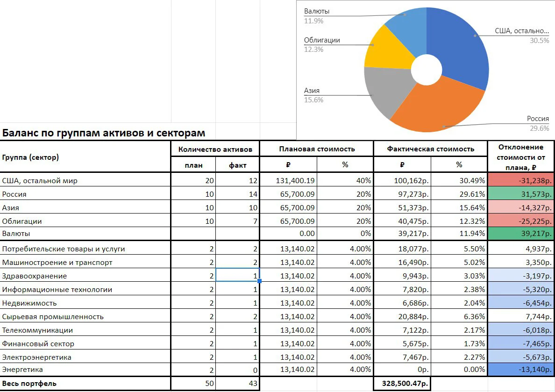Click the США, остальной мир row label
Image resolution: width=555 pixels, height=392 pixels.
40,181
